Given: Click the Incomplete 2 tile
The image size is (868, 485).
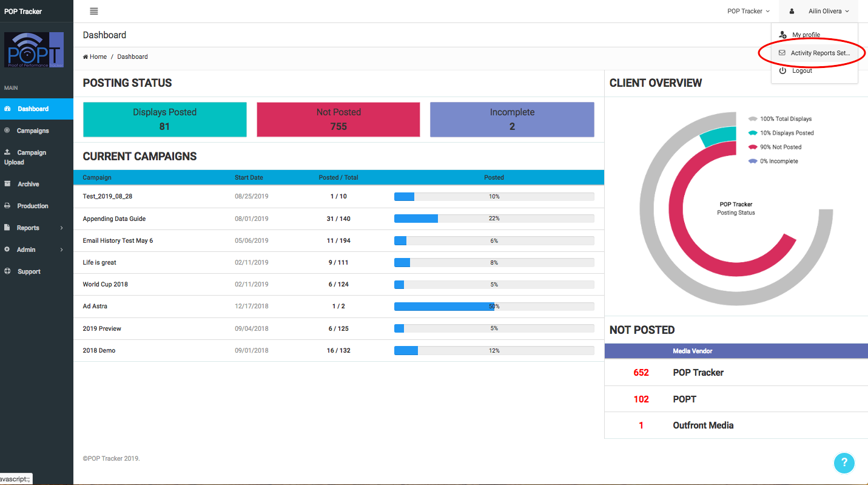Looking at the screenshot, I should (512, 120).
